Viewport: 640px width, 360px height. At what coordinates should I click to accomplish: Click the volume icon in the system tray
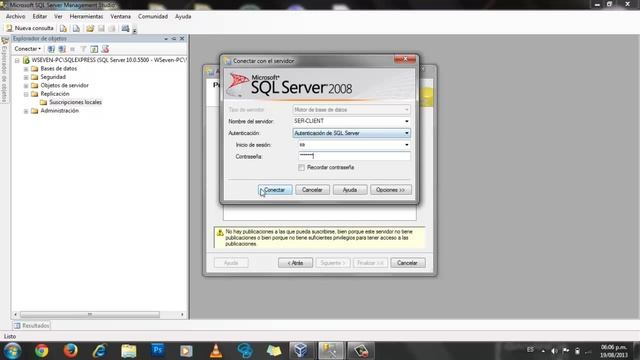coord(554,351)
